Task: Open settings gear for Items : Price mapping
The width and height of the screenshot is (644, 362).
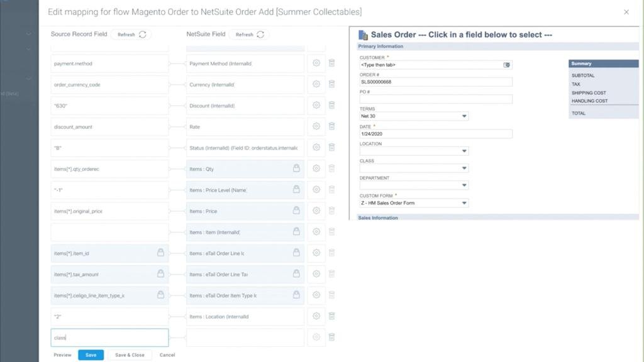Action: [316, 211]
